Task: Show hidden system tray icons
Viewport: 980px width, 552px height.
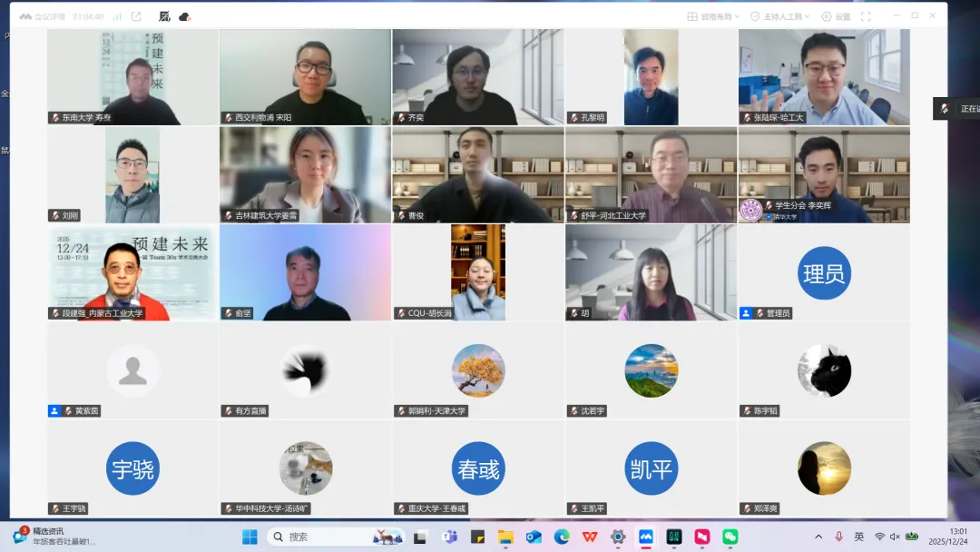Action: pos(818,537)
